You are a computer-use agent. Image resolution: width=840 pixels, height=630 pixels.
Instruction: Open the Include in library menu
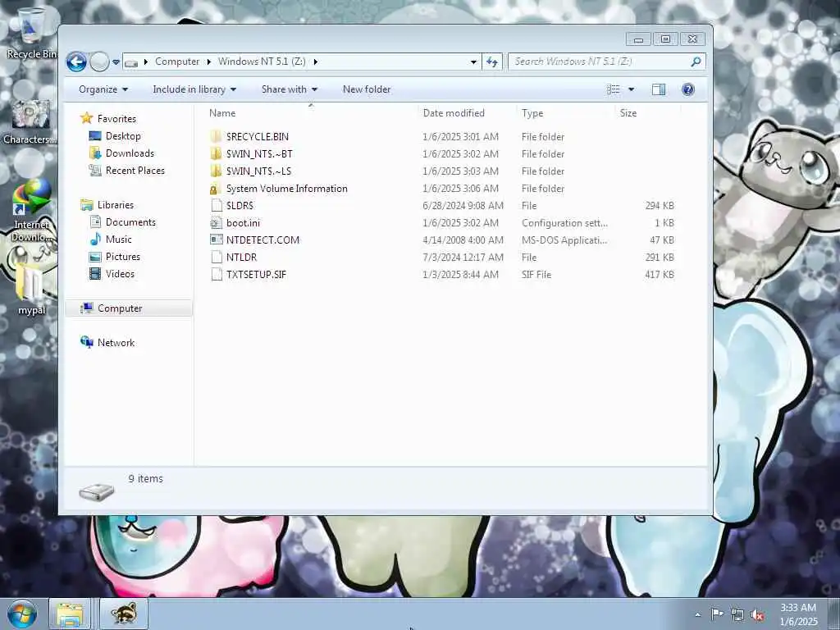[x=194, y=89]
